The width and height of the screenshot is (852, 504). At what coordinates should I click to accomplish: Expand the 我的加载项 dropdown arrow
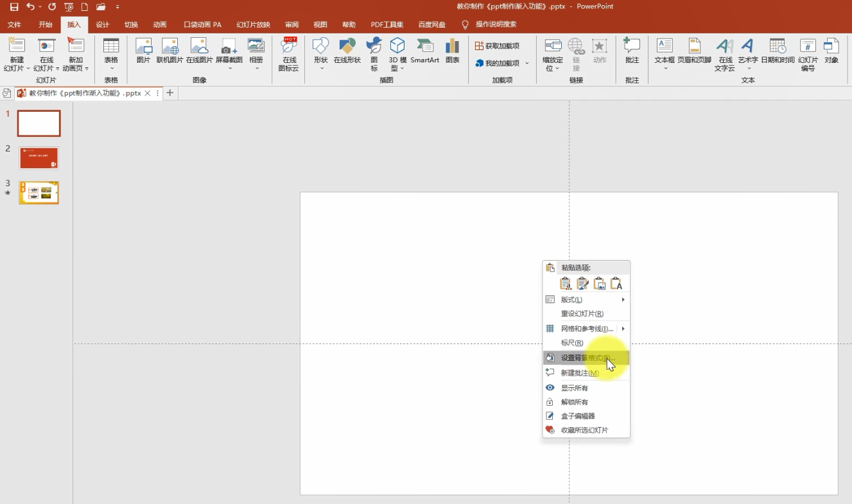(x=527, y=64)
